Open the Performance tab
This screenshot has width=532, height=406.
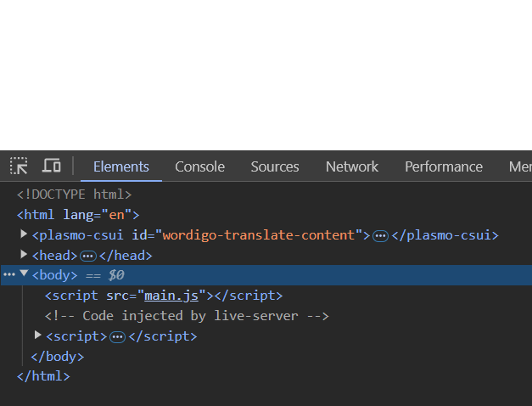[x=443, y=166]
